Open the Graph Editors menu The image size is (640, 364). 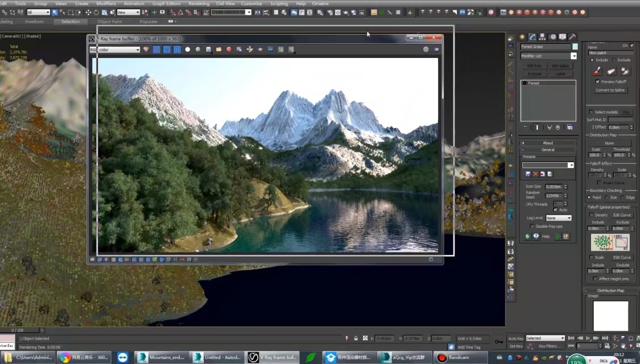[x=166, y=3]
